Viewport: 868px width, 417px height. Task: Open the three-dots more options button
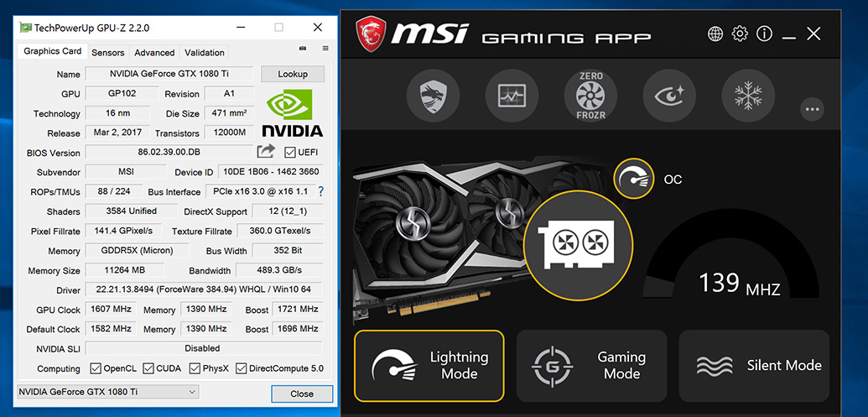pos(812,109)
